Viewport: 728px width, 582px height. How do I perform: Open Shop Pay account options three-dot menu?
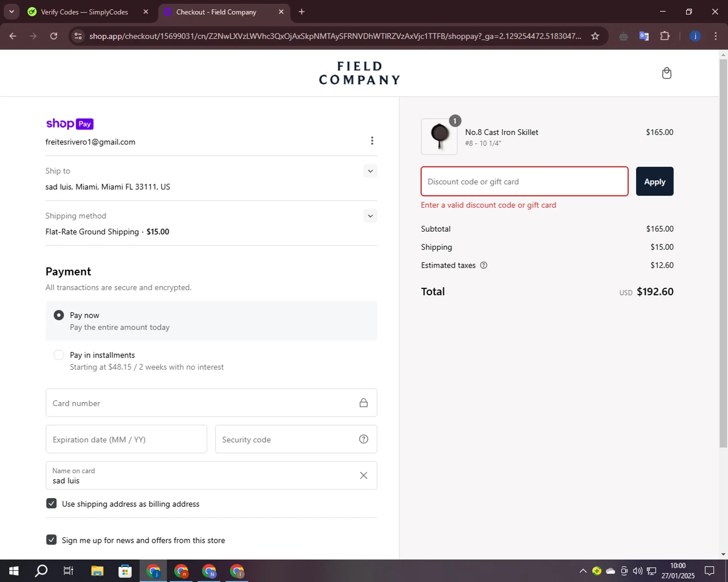tap(372, 141)
